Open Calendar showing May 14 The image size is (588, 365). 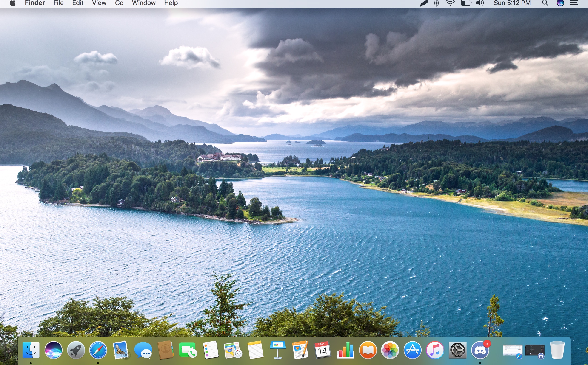(323, 350)
